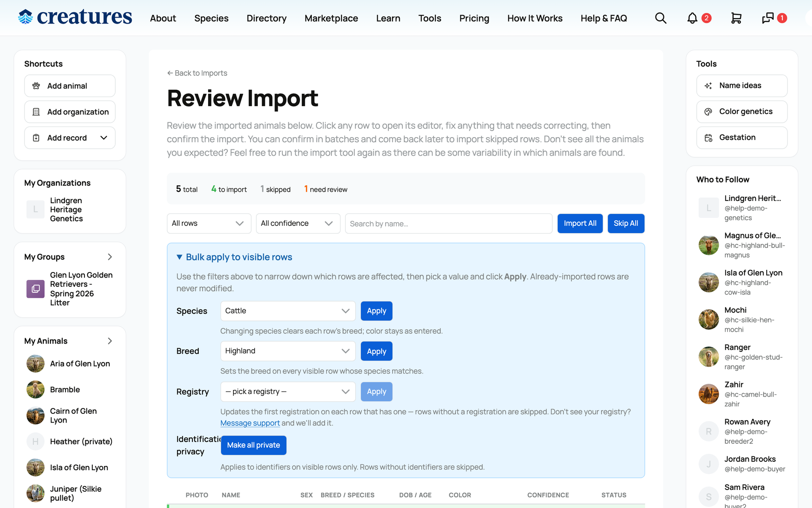
Task: Open the shopping cart icon
Action: coord(736,18)
